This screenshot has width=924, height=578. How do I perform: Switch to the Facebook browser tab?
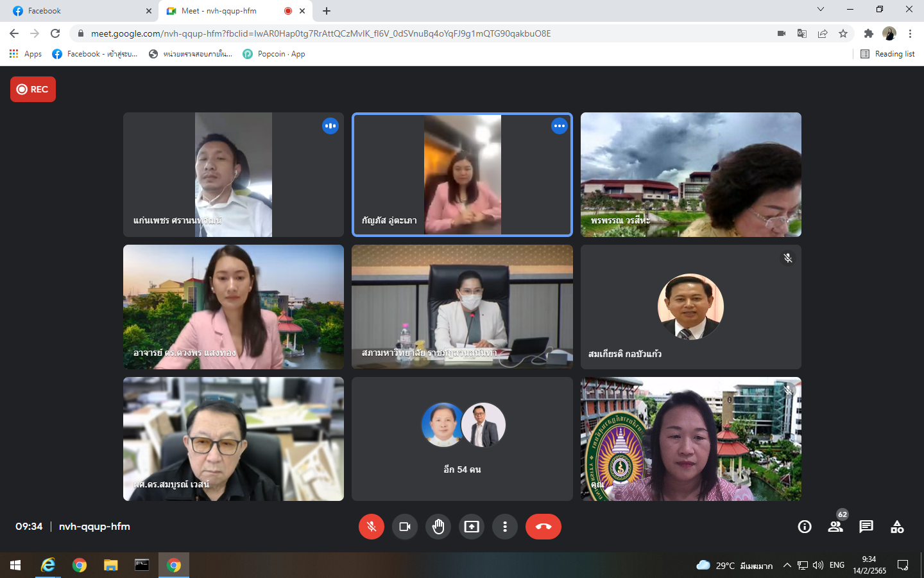(77, 11)
